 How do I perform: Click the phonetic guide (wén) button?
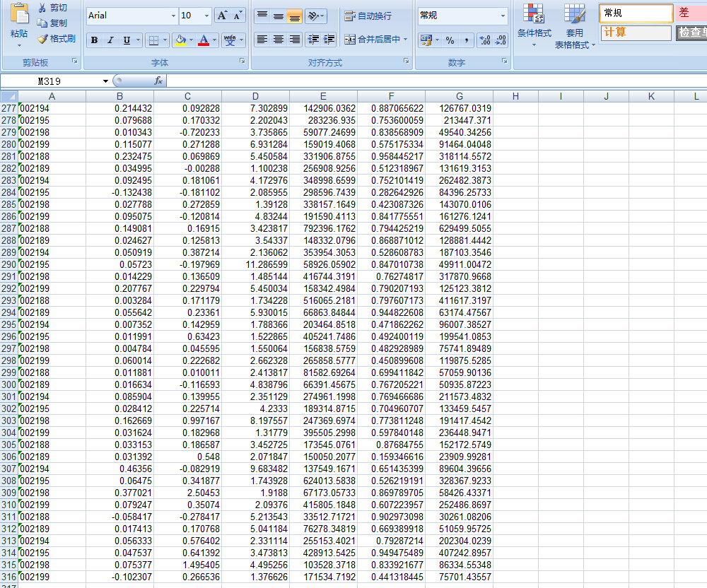click(x=230, y=40)
